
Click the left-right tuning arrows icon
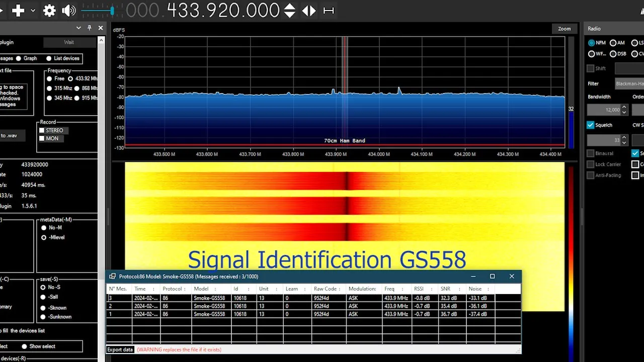309,11
